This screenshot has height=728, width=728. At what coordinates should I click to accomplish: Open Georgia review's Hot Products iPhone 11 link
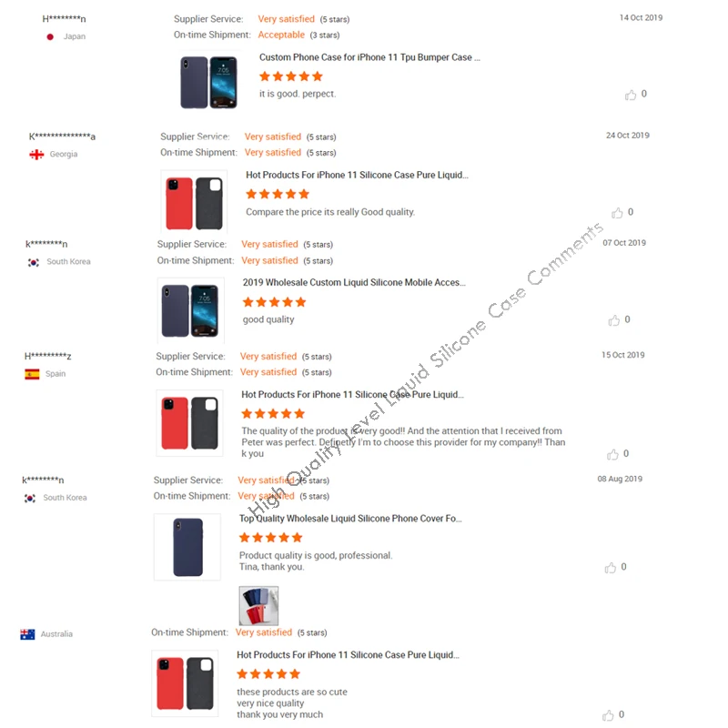pos(357,175)
